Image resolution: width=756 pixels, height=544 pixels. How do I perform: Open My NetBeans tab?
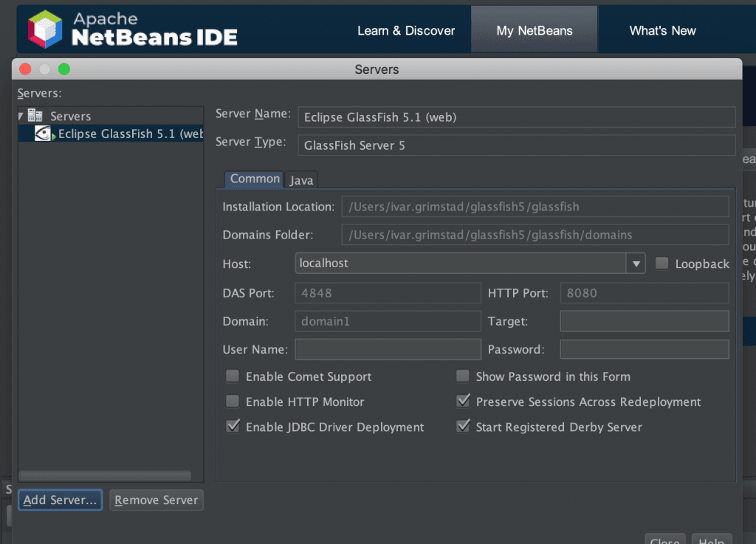tap(535, 30)
